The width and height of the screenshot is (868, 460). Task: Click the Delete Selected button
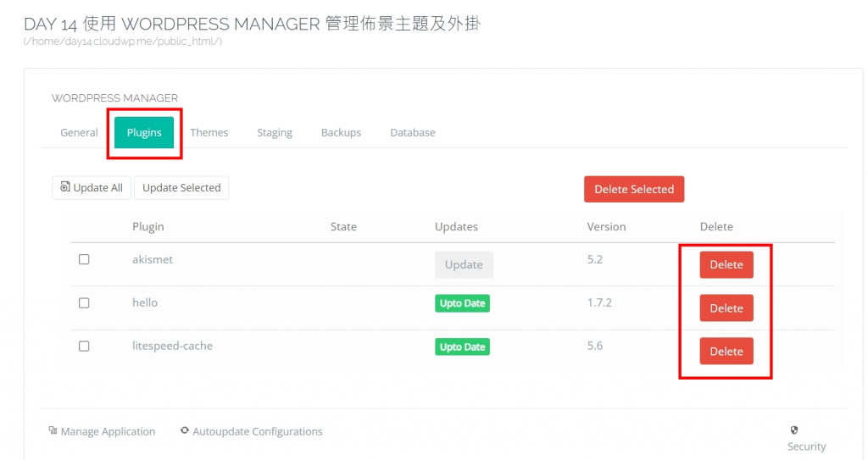634,189
